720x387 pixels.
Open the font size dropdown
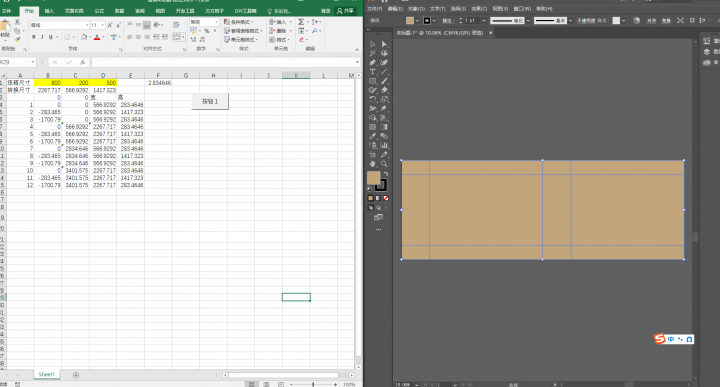pos(102,25)
